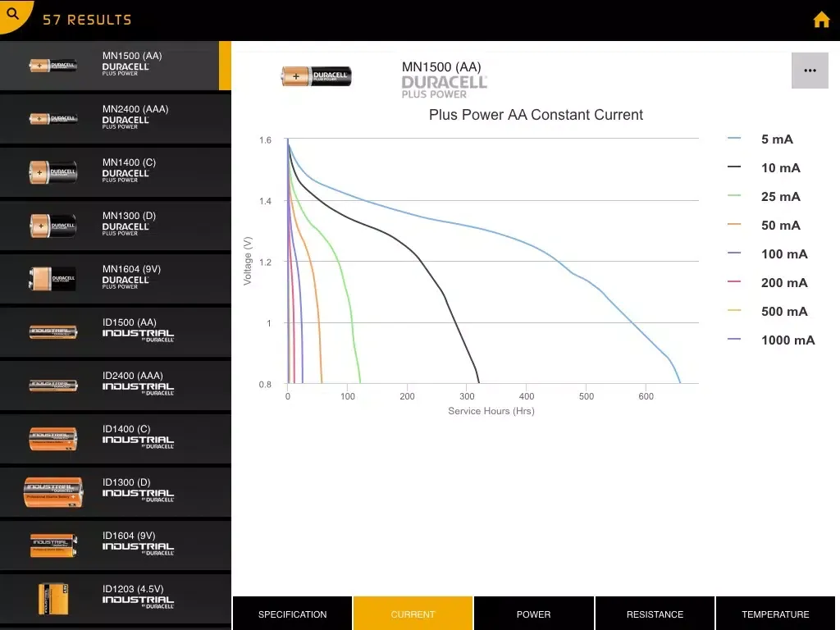The image size is (840, 630).
Task: Tap the ID1604 (9V) Industrial battery image
Action: click(53, 546)
